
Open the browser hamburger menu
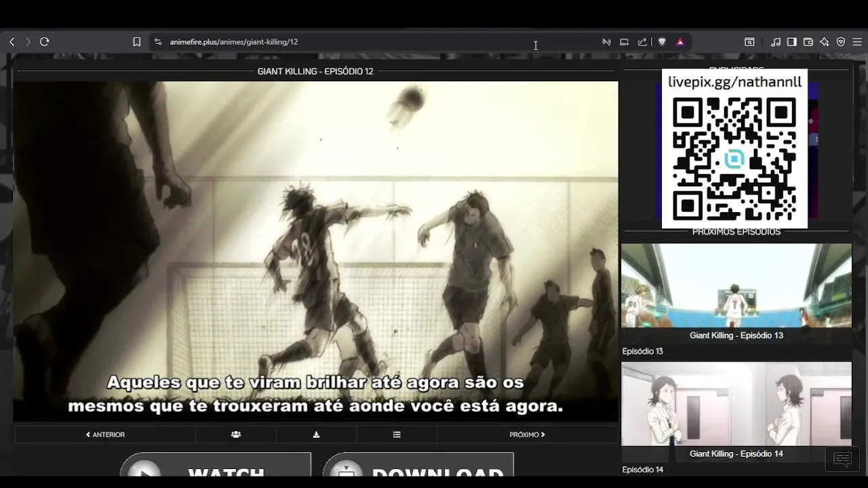point(856,42)
